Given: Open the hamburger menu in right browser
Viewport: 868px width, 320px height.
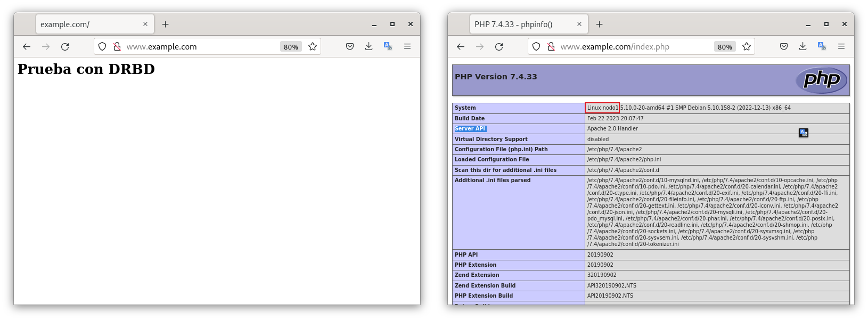Looking at the screenshot, I should (x=841, y=47).
